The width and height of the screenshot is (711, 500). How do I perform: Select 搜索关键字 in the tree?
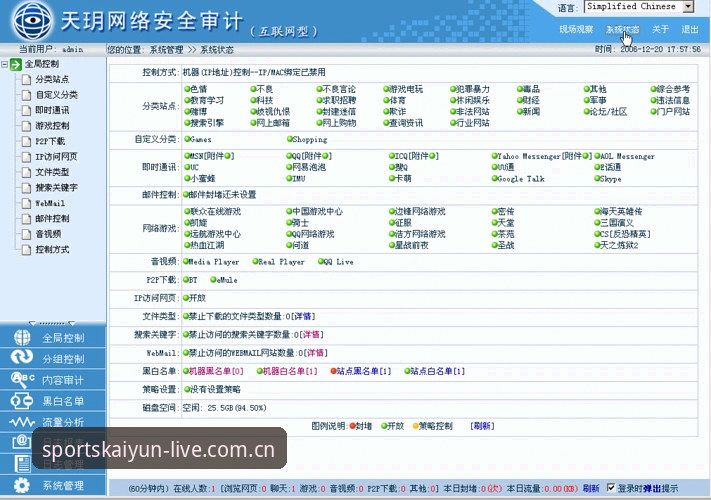point(57,188)
